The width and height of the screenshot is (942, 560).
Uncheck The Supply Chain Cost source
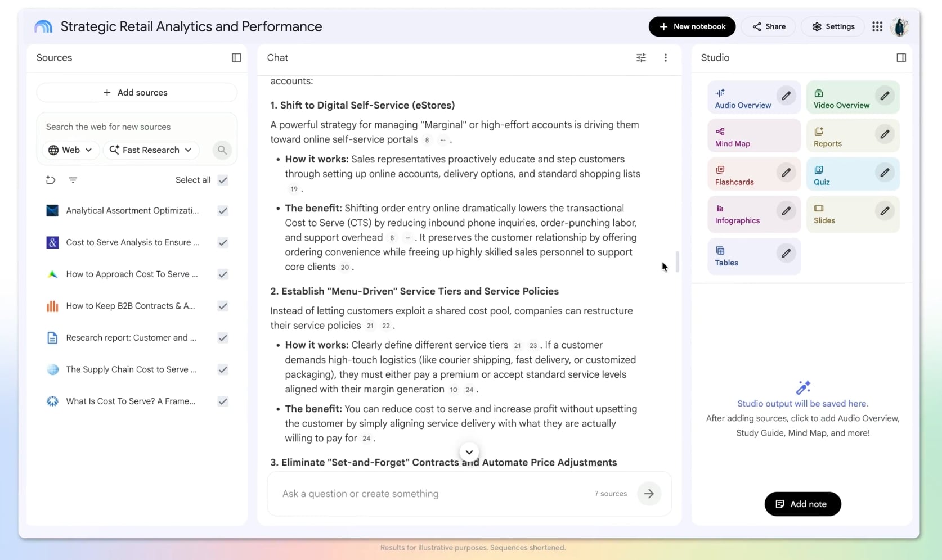223,369
